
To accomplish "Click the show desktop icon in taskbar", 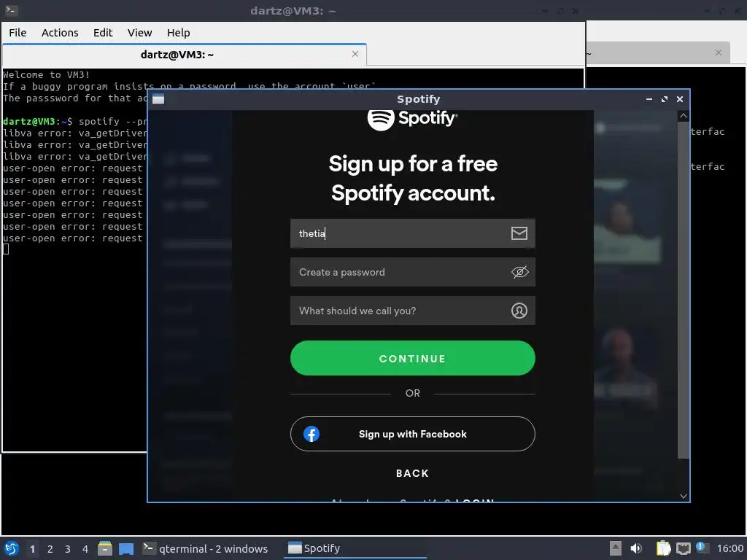I will [x=125, y=548].
